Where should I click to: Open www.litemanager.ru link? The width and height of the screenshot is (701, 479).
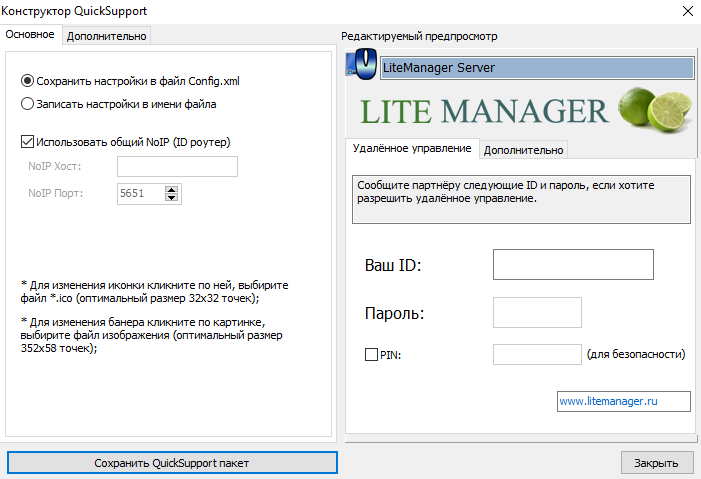tap(608, 401)
